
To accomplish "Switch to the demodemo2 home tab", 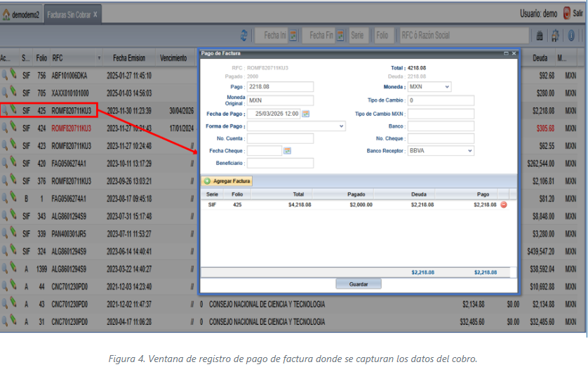I will (x=22, y=15).
